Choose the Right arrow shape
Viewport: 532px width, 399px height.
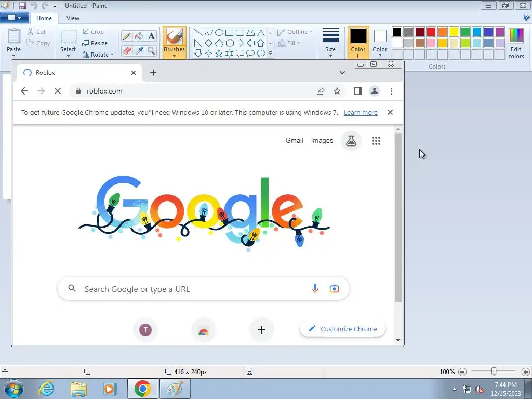(x=240, y=43)
